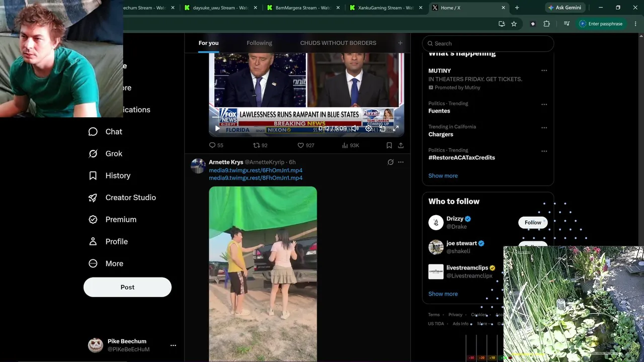Open options for MUTINY promoted trend
The width and height of the screenshot is (644, 362).
544,71
